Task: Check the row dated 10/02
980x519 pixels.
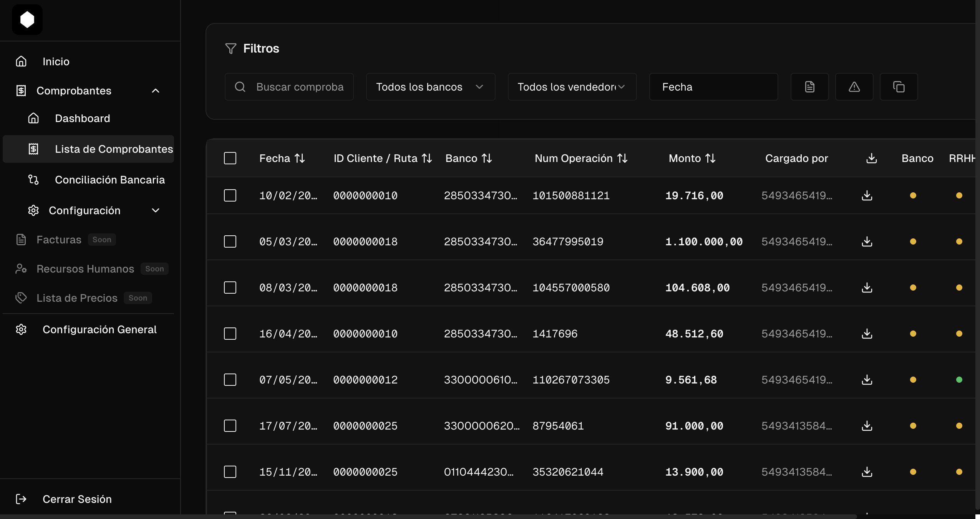Action: click(x=230, y=195)
